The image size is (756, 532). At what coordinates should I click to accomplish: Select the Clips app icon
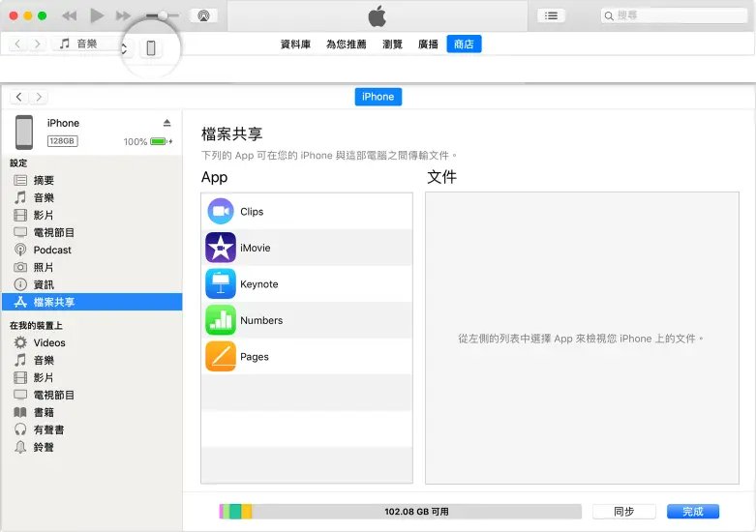click(x=221, y=211)
